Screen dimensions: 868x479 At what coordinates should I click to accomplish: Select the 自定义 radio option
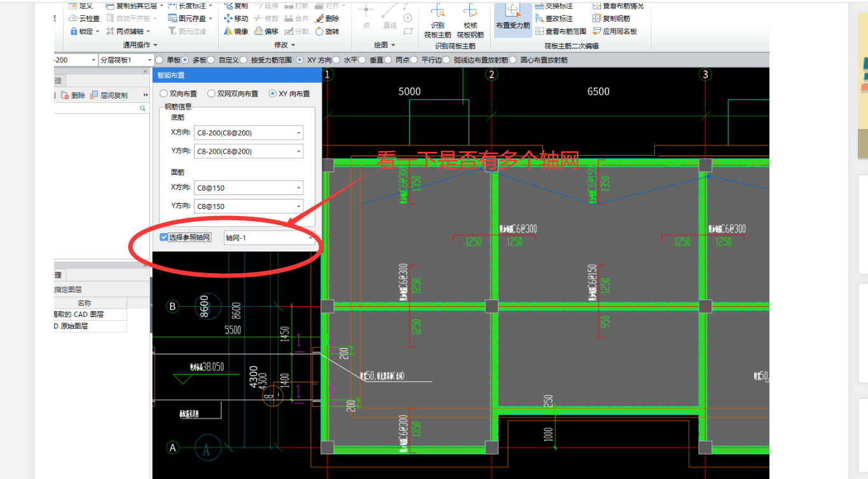pos(223,60)
